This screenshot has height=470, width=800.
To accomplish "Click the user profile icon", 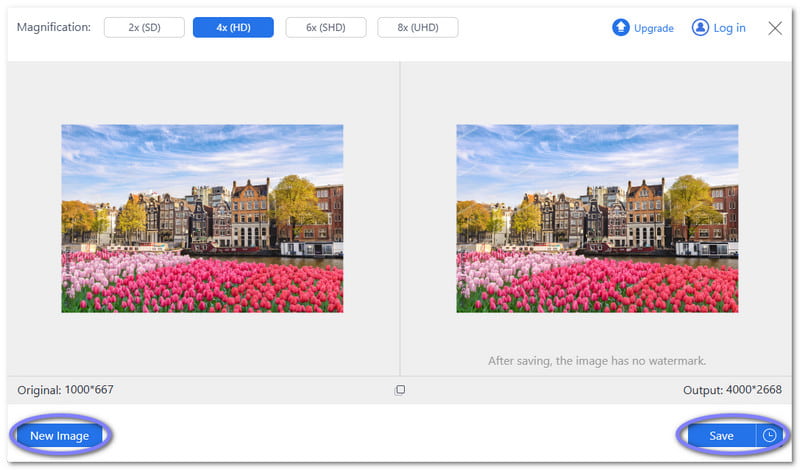I will click(x=700, y=28).
